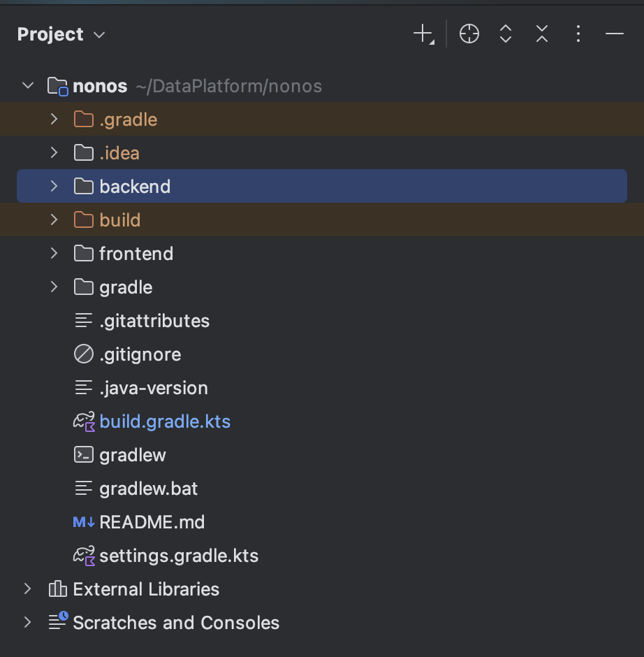Click the New File or Directory plus icon
This screenshot has height=657, width=644.
tap(424, 34)
